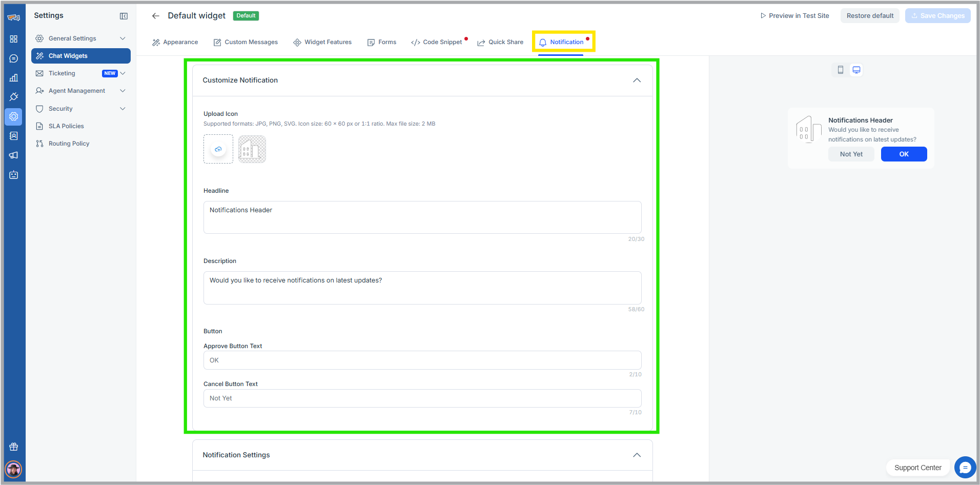This screenshot has width=980, height=485.
Task: Select the building icon thumbnail
Action: pyautogui.click(x=252, y=149)
